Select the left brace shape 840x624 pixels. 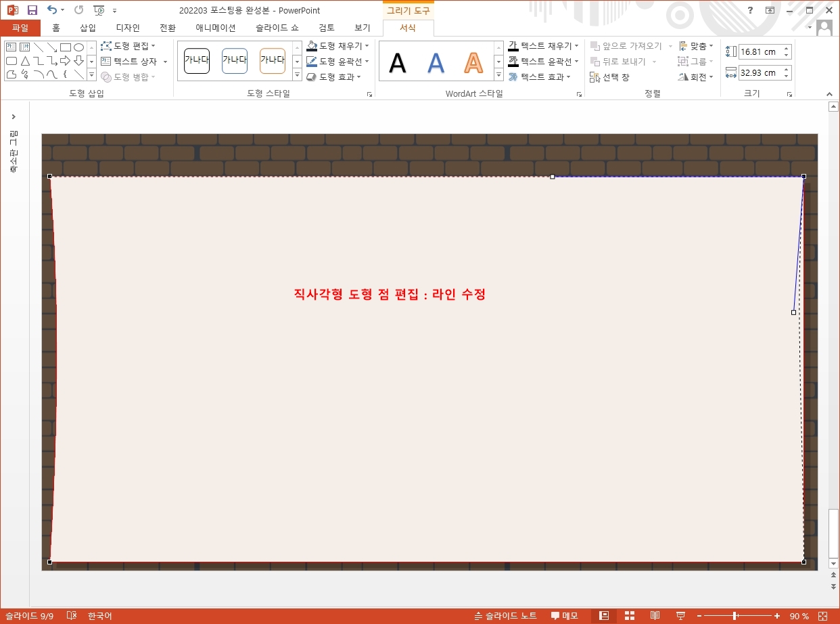(x=66, y=74)
